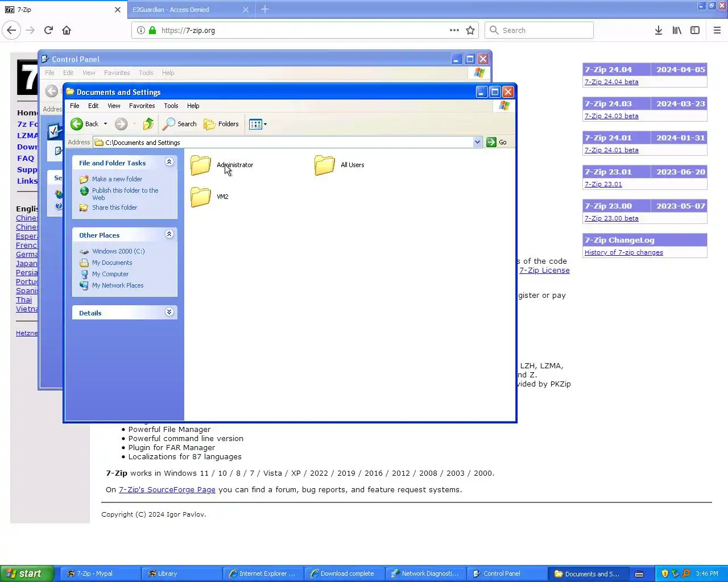This screenshot has height=582, width=728.
Task: Open 7-Zip 24.03 beta link
Action: tap(611, 116)
